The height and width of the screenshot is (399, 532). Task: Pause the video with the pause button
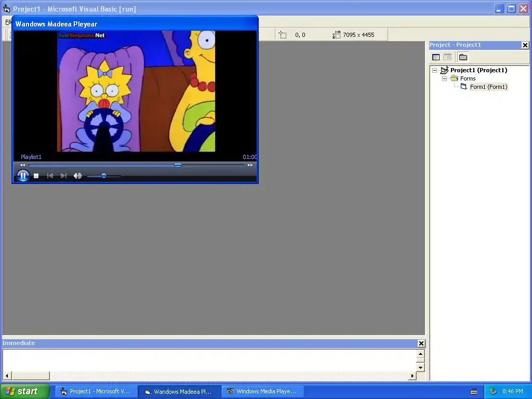pos(23,176)
